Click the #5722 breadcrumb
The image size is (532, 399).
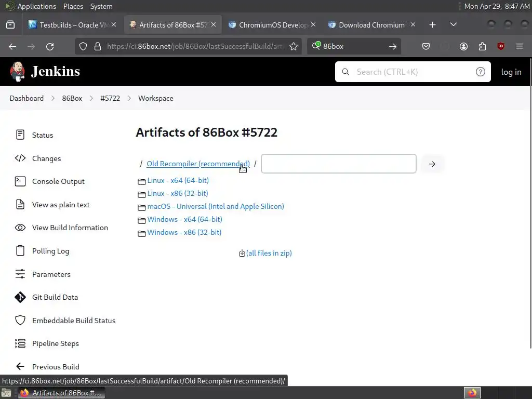pyautogui.click(x=110, y=98)
